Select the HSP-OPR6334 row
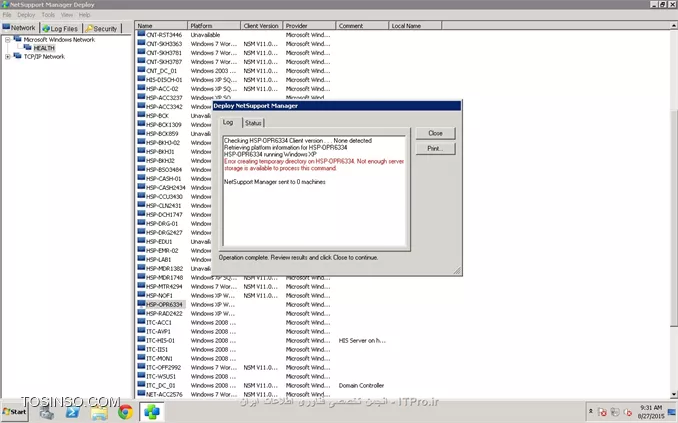 164,304
